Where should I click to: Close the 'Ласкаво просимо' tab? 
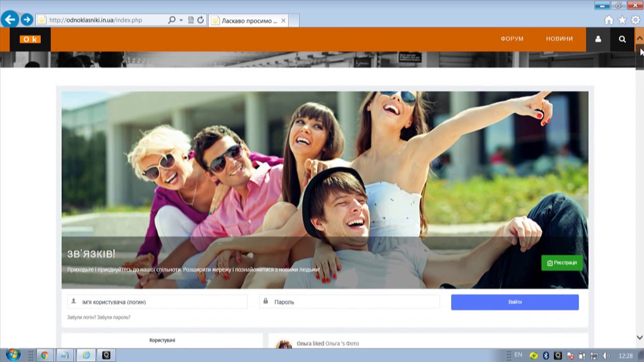point(283,21)
